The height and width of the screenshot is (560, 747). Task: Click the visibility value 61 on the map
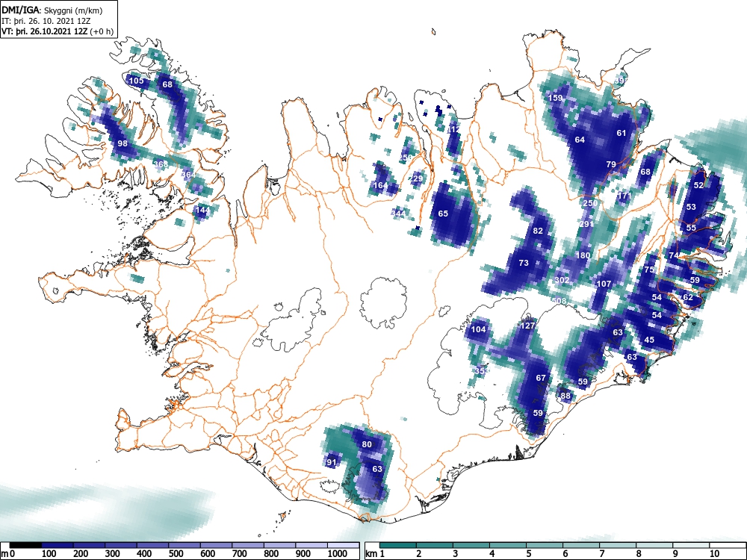pos(622,133)
